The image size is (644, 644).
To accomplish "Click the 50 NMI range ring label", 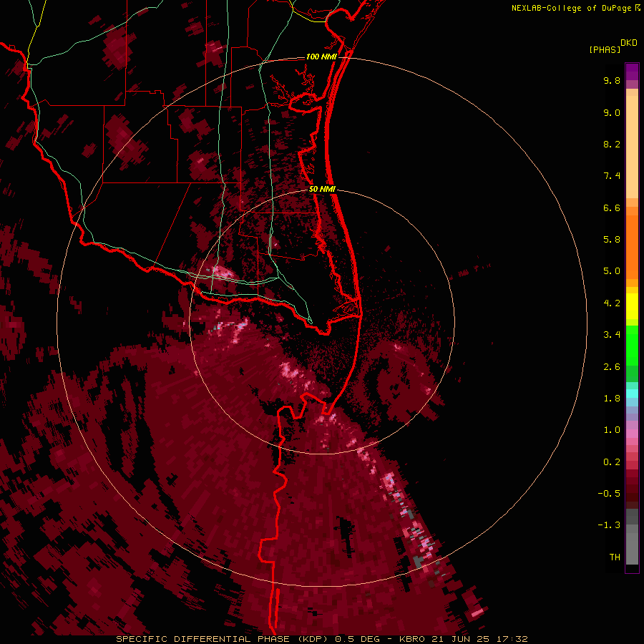I will tap(322, 189).
